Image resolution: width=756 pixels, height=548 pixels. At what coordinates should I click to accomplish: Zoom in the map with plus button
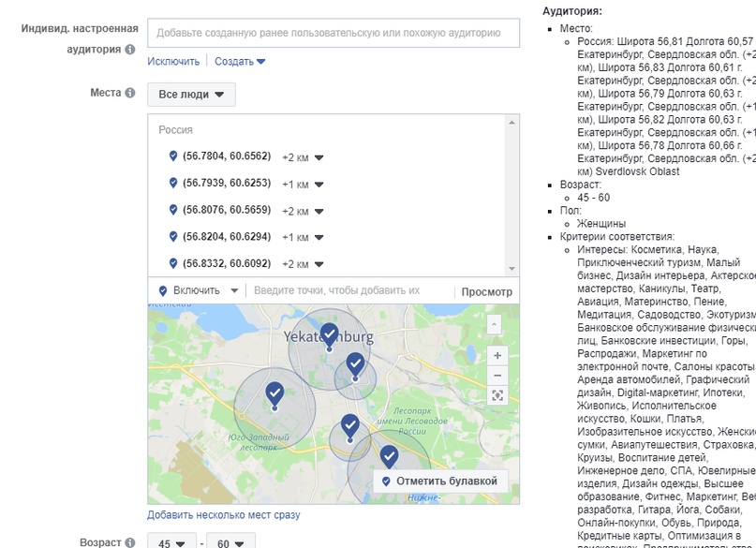(x=497, y=356)
